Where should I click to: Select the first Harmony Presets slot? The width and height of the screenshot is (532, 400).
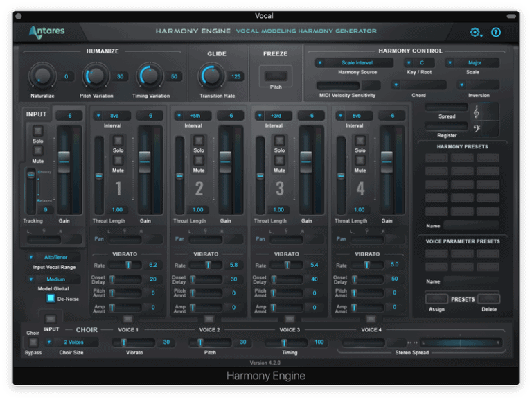point(436,157)
